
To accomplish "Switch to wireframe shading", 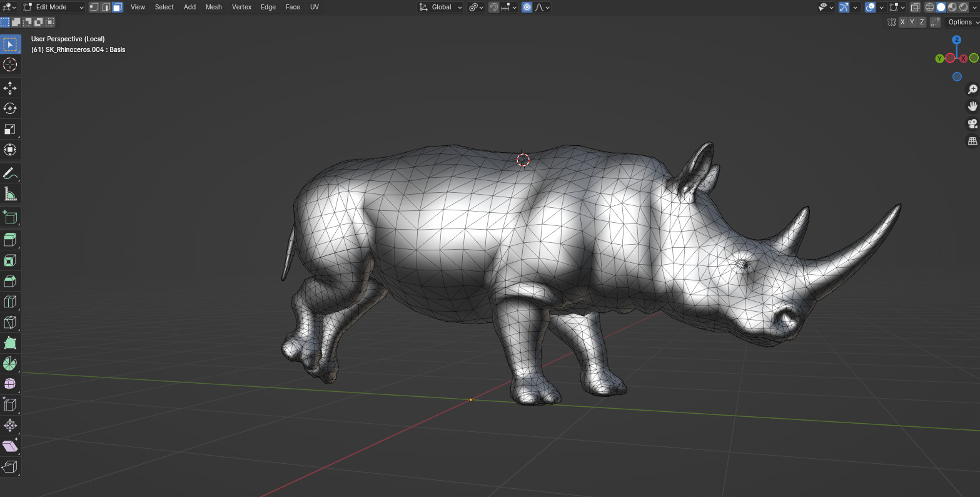I will [x=929, y=7].
